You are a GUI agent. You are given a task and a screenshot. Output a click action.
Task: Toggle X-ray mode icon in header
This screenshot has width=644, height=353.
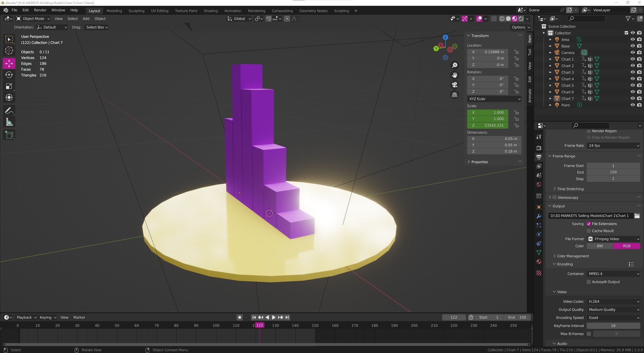494,19
